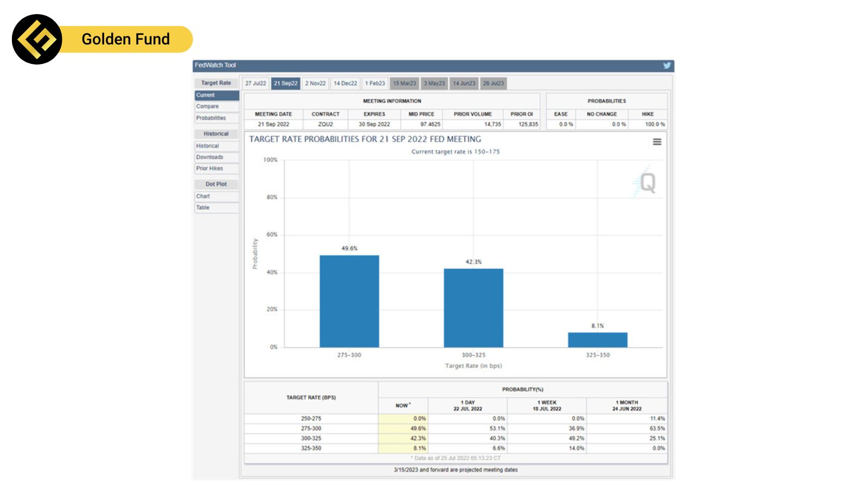The width and height of the screenshot is (868, 488).
Task: Click the 42.3% bar label
Action: 474,262
